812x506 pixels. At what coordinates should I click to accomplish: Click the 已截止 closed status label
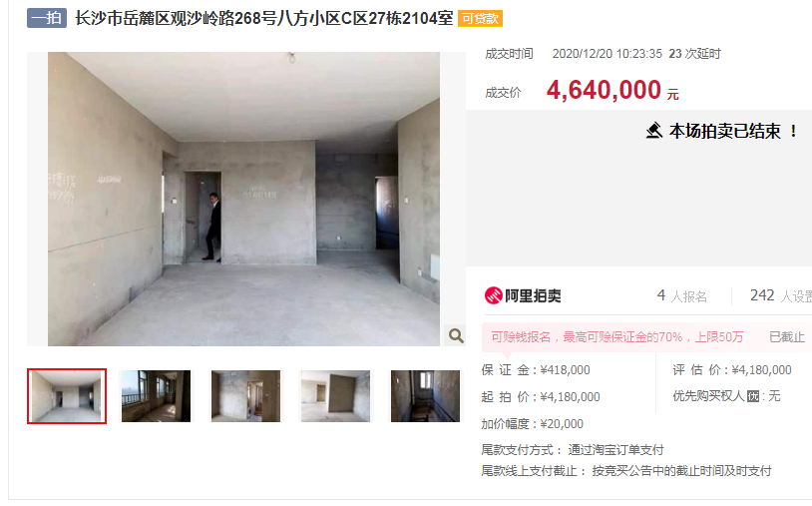787,337
